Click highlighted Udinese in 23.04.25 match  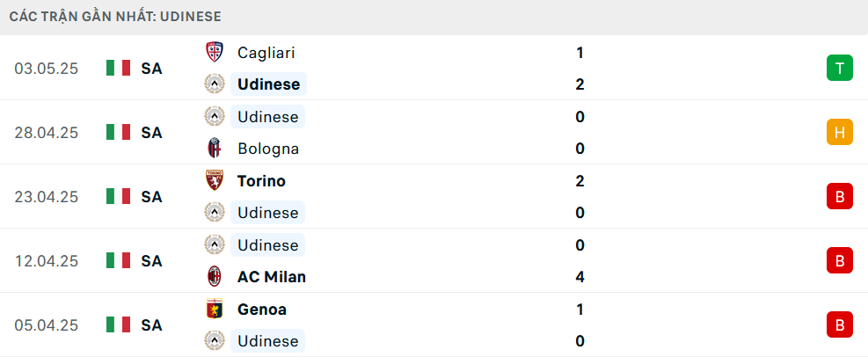(x=268, y=213)
